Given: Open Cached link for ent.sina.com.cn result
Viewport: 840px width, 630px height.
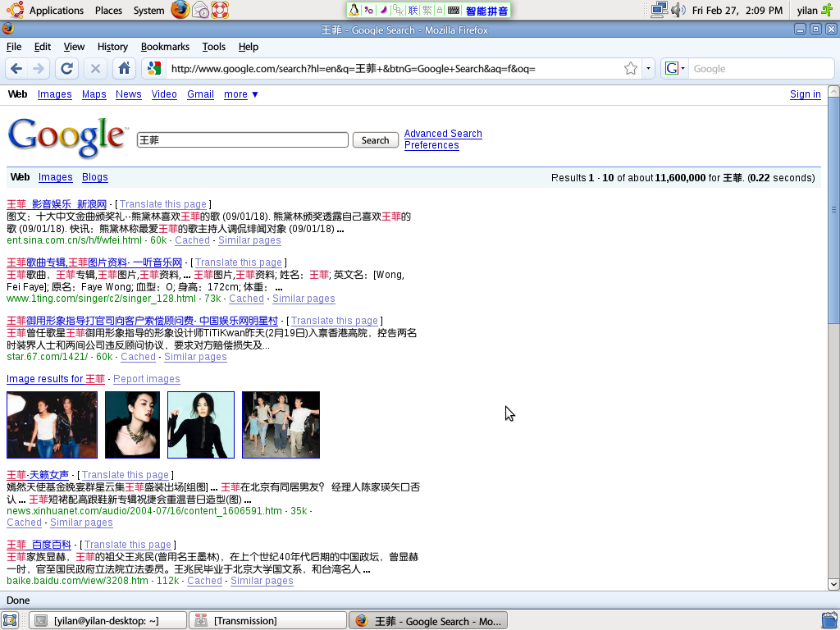Looking at the screenshot, I should click(x=192, y=240).
